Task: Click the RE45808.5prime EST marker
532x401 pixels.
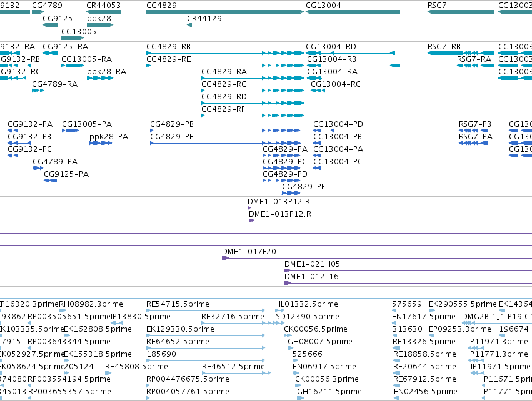Action: click(108, 373)
